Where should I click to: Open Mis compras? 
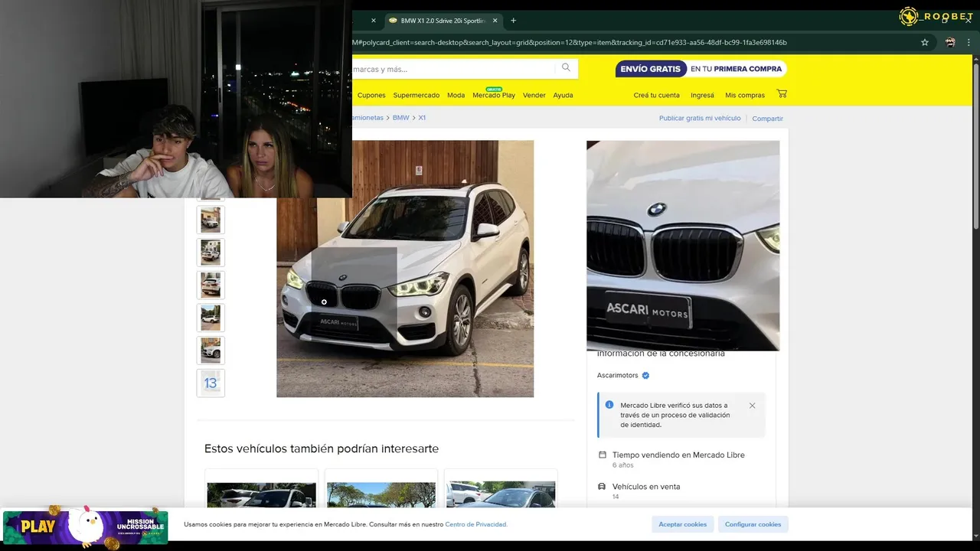(x=745, y=96)
